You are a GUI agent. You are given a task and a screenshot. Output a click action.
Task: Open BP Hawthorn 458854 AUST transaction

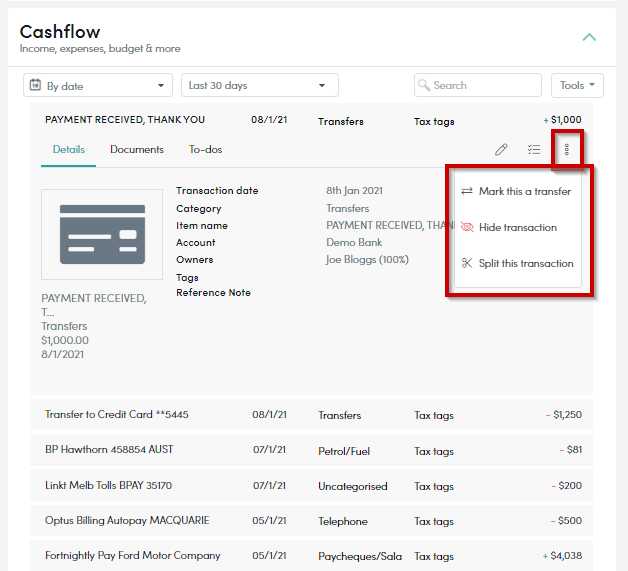click(x=311, y=450)
